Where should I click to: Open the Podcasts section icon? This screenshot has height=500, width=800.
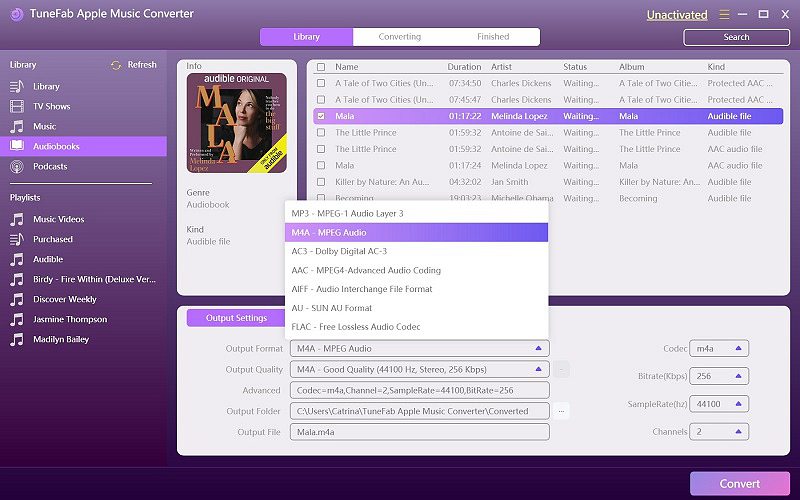click(x=17, y=166)
